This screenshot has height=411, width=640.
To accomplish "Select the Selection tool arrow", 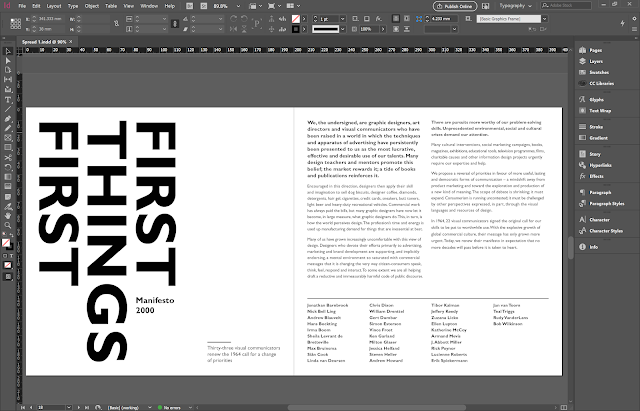I will (8, 51).
